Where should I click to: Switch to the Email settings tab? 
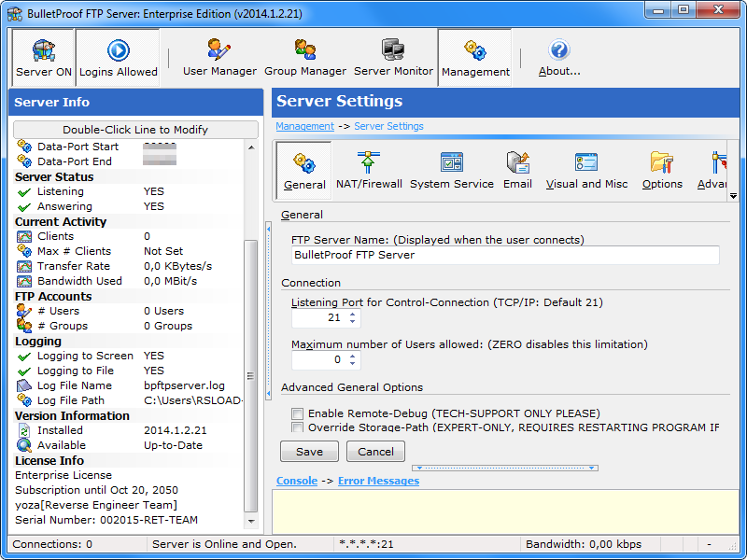(517, 171)
